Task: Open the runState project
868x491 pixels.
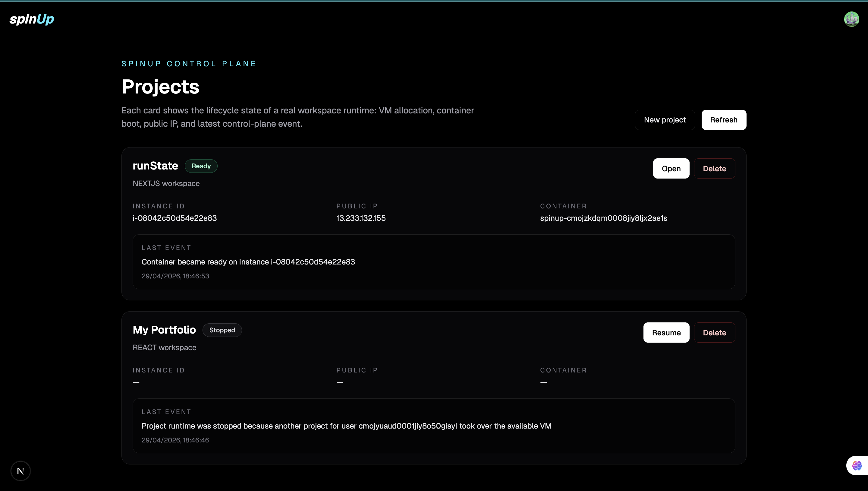Action: coord(671,169)
